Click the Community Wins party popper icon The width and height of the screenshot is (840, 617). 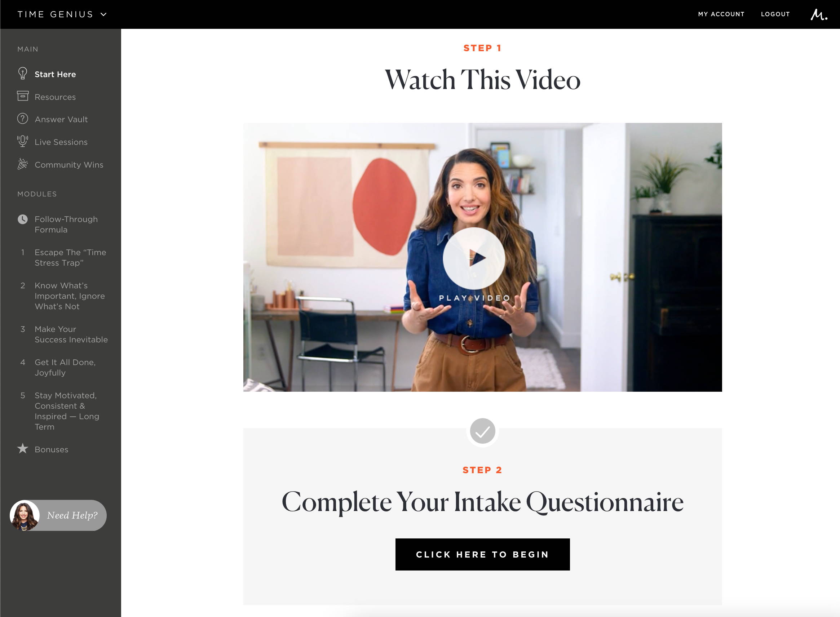[x=22, y=164]
